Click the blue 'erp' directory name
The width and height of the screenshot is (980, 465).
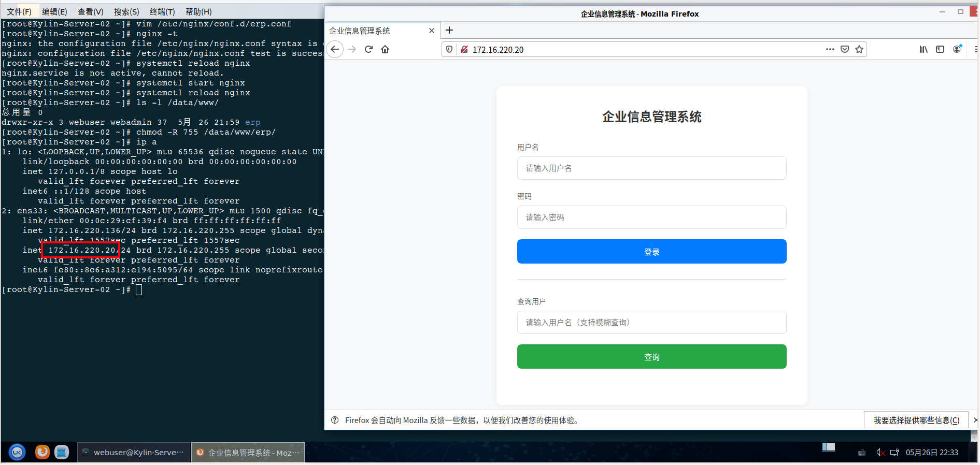(252, 122)
